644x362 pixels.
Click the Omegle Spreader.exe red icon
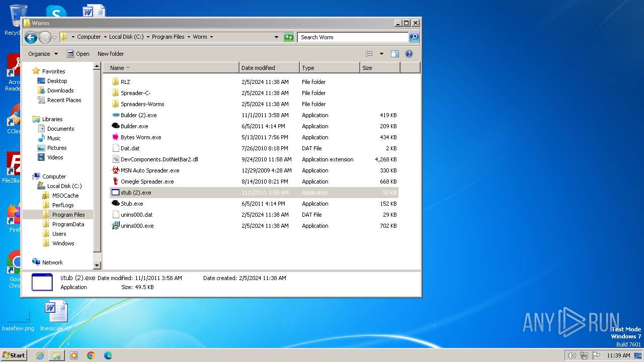coord(115,182)
